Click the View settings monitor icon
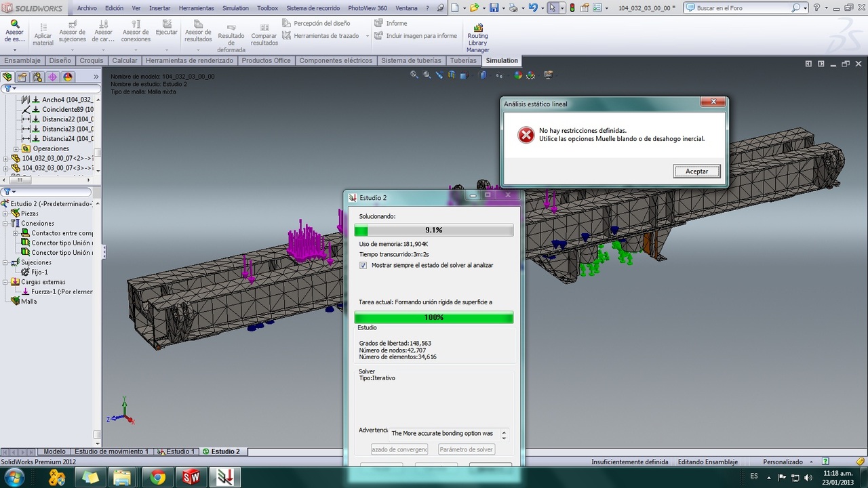The height and width of the screenshot is (488, 868). click(x=548, y=75)
